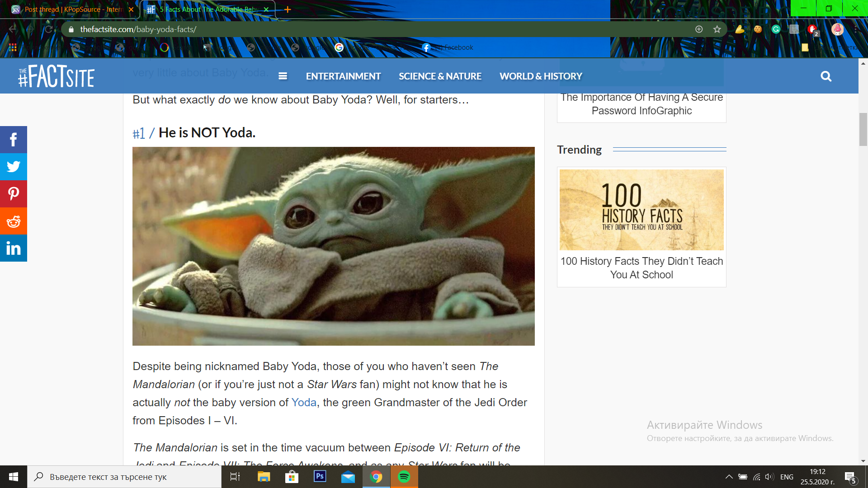Open the yellow heart extension
This screenshot has height=488, width=868.
[x=740, y=29]
